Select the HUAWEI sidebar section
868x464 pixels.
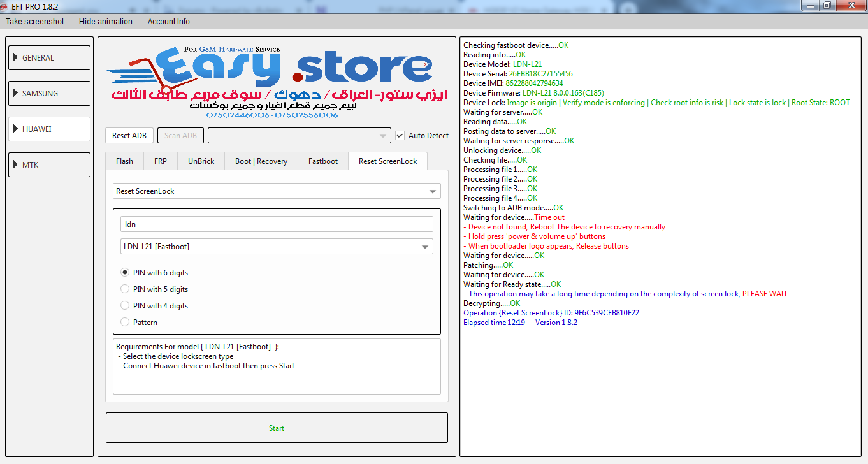click(x=49, y=129)
